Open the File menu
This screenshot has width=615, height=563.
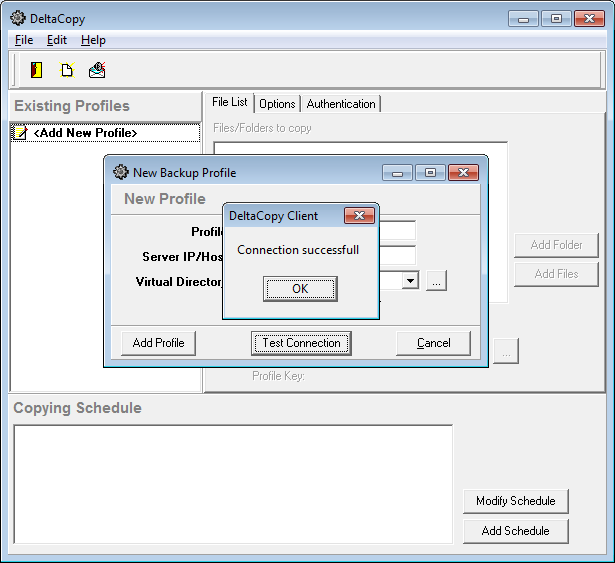click(x=24, y=40)
